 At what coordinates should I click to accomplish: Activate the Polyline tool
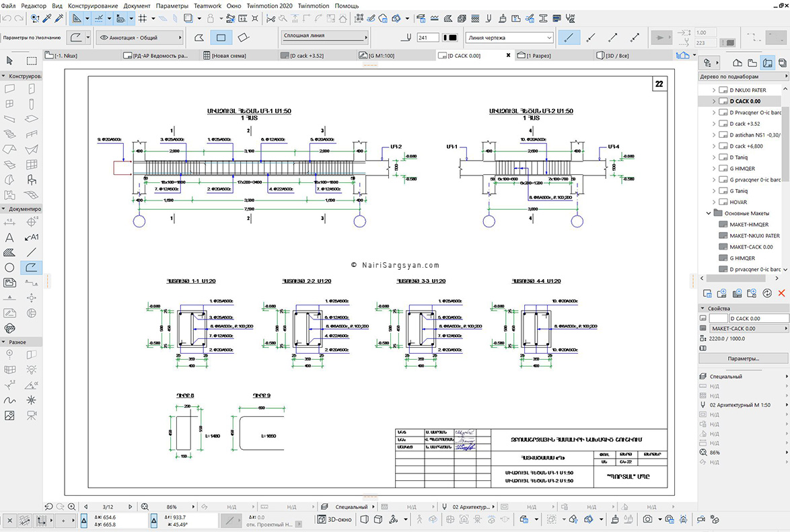(32, 268)
